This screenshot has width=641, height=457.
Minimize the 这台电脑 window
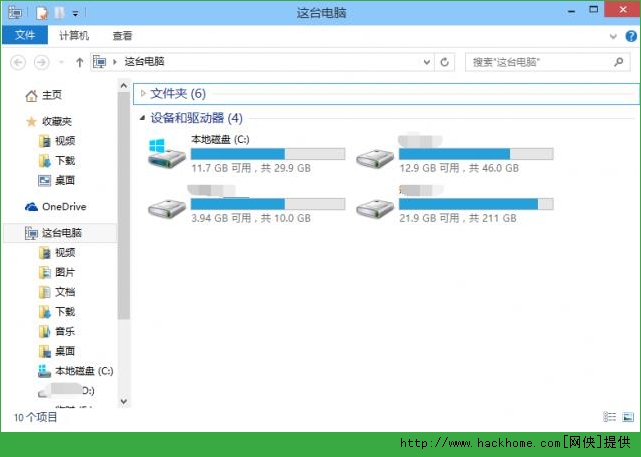[x=571, y=11]
